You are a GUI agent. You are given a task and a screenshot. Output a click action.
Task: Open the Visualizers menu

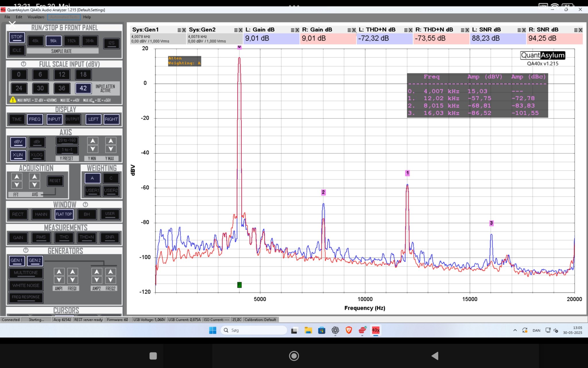point(36,17)
